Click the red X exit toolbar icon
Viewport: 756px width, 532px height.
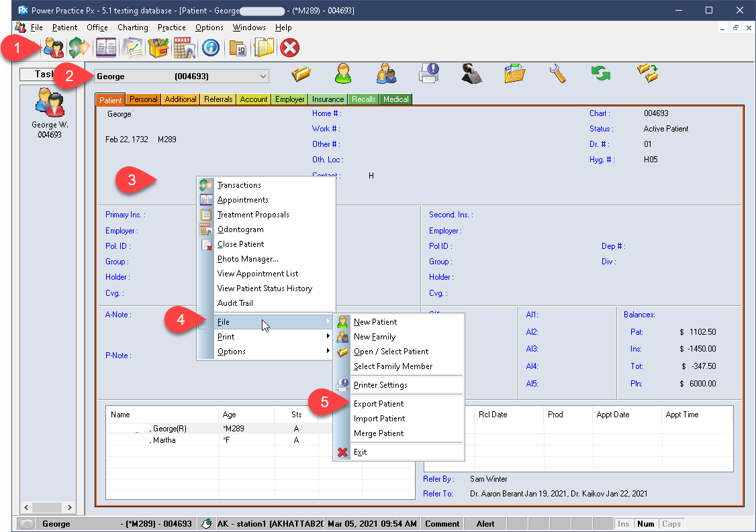coord(290,48)
